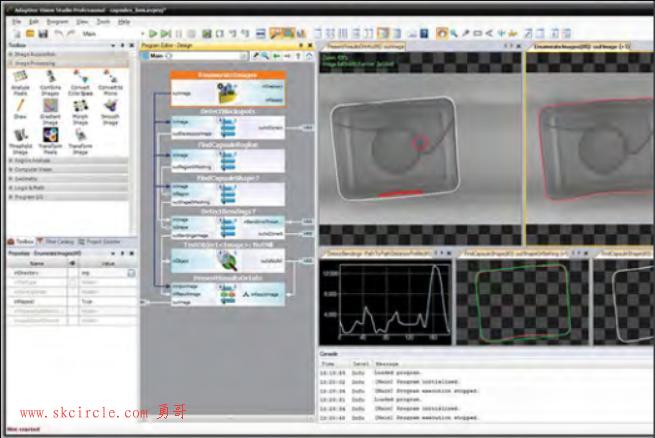655x438 pixels.
Task: Click the New file toolbar icon
Action: click(x=17, y=34)
